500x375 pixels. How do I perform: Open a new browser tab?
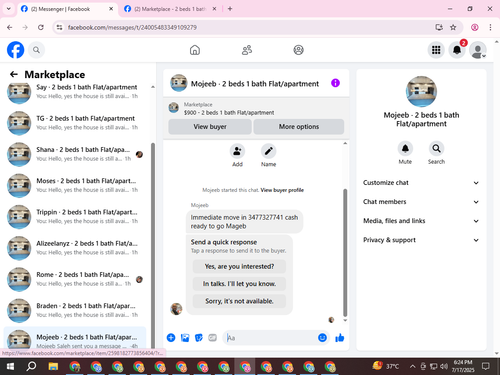tap(230, 9)
